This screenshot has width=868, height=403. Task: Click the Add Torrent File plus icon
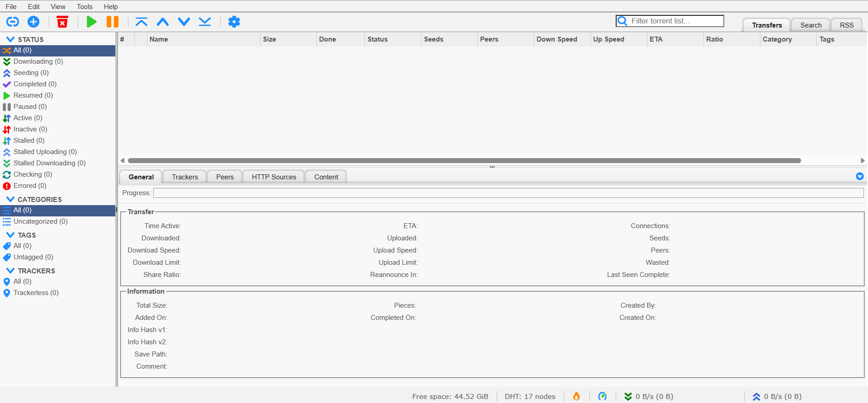(33, 22)
